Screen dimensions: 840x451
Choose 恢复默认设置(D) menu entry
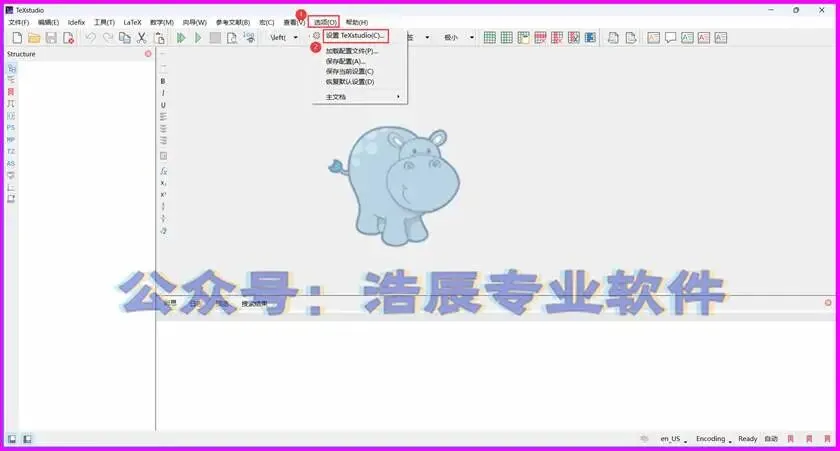click(350, 82)
